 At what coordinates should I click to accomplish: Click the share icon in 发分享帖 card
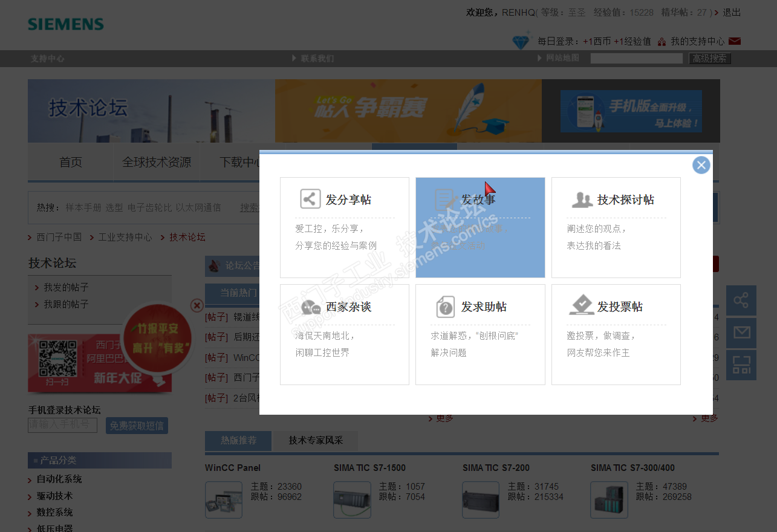(x=310, y=199)
